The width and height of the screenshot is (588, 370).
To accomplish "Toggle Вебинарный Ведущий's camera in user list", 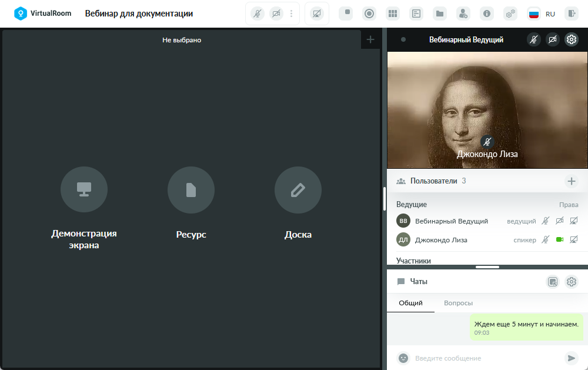I will click(x=560, y=221).
